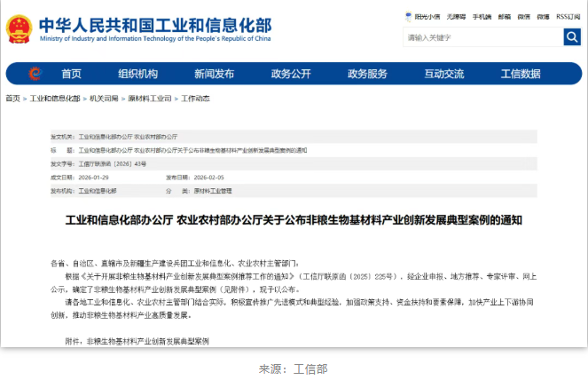588x380 pixels.
Task: Open the 首页 navigation tab
Action: pyautogui.click(x=72, y=74)
